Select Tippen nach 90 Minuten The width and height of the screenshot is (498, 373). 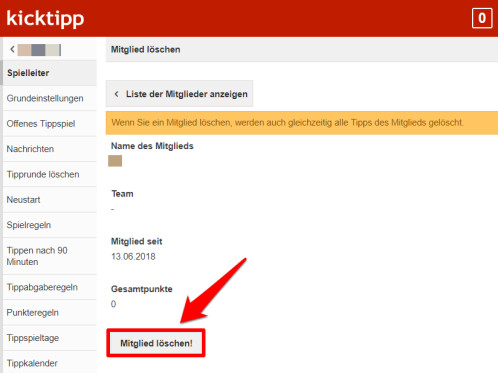click(x=50, y=256)
